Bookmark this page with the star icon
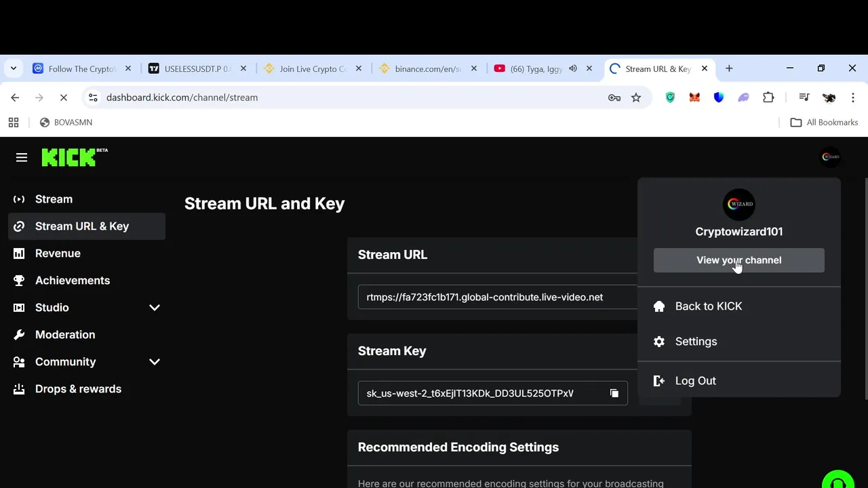This screenshot has height=488, width=868. click(636, 98)
